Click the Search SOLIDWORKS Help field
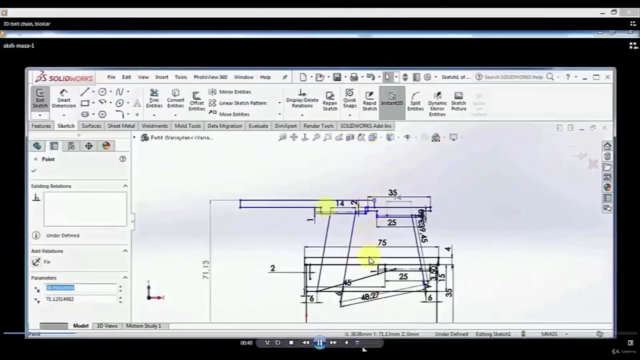The width and height of the screenshot is (640, 360). [513, 77]
